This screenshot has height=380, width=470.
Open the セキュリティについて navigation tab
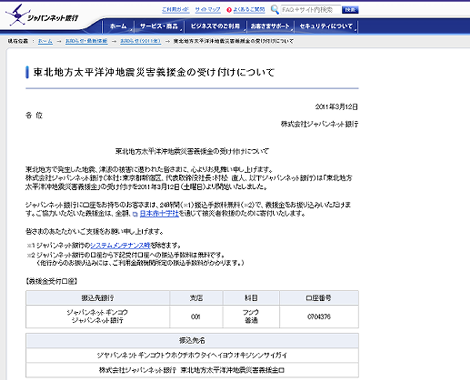point(326,26)
